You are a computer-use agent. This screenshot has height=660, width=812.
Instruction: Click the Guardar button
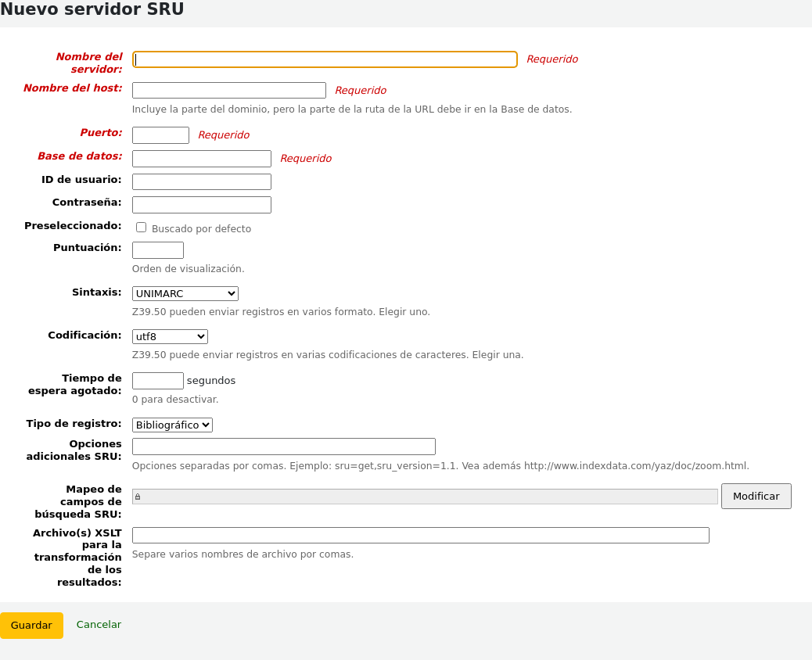[x=31, y=625]
